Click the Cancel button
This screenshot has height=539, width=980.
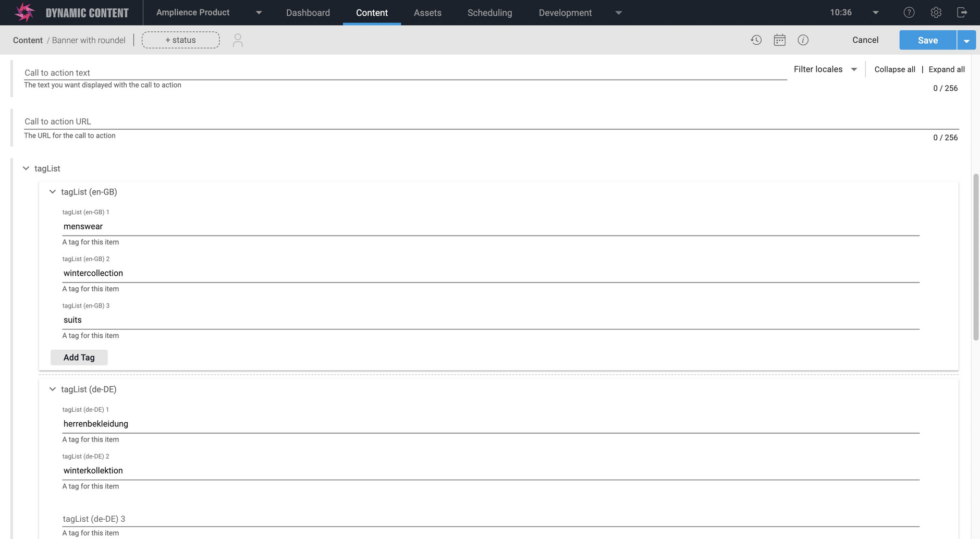865,40
